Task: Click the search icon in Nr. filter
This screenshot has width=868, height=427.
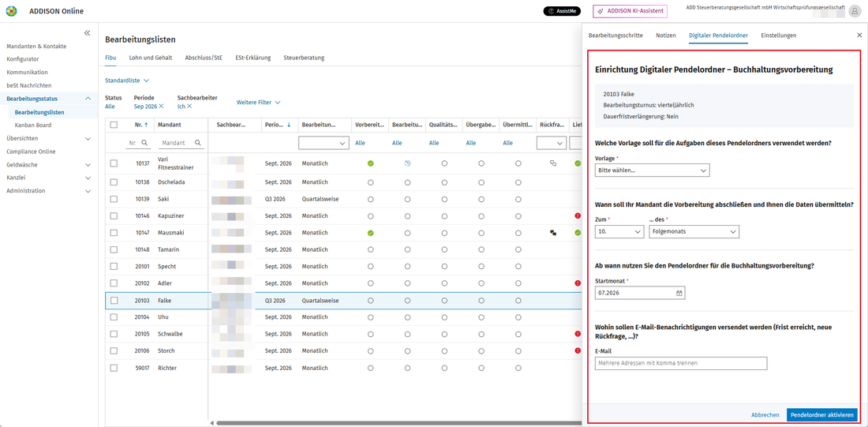Action: [144, 142]
